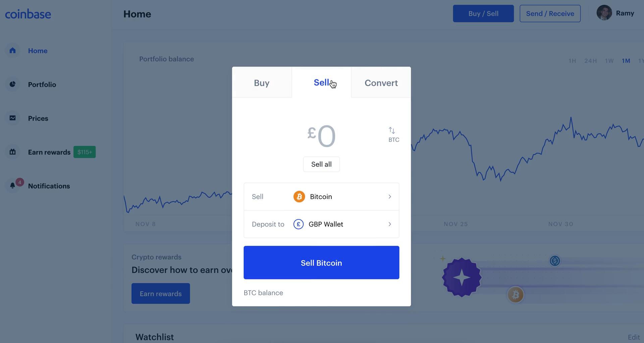Click the Coinbase logo

[x=28, y=13]
